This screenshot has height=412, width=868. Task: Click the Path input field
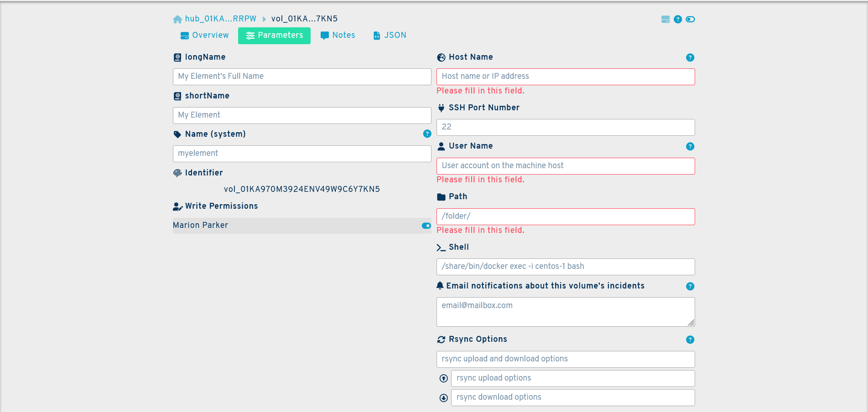coord(565,216)
